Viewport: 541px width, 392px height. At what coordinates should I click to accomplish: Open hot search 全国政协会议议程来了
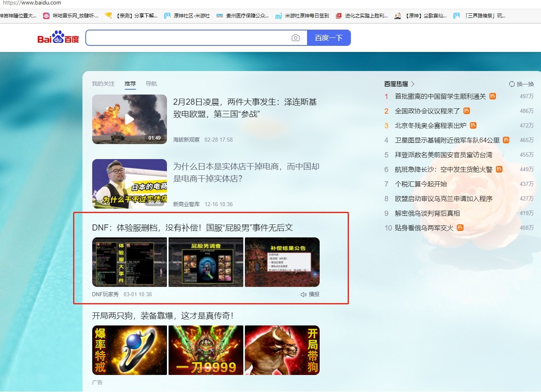(427, 111)
